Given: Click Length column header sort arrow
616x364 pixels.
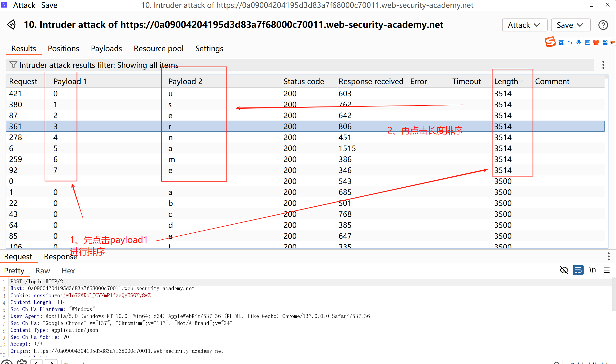Looking at the screenshot, I should [x=521, y=81].
